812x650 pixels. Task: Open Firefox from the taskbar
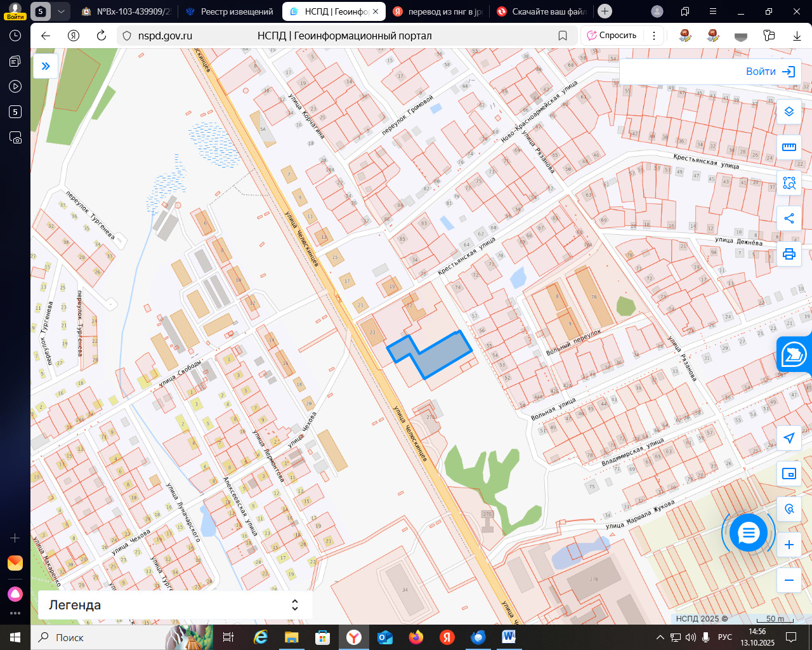click(x=416, y=637)
